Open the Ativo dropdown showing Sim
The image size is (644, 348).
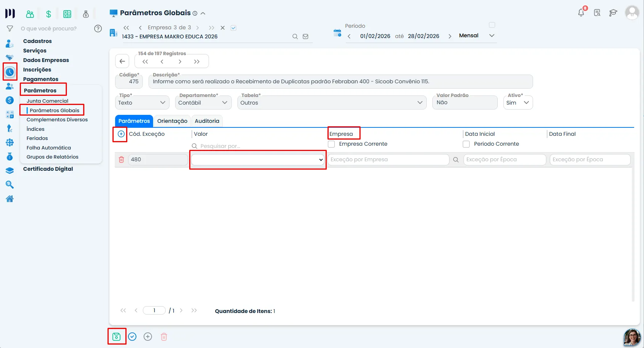[x=518, y=103]
